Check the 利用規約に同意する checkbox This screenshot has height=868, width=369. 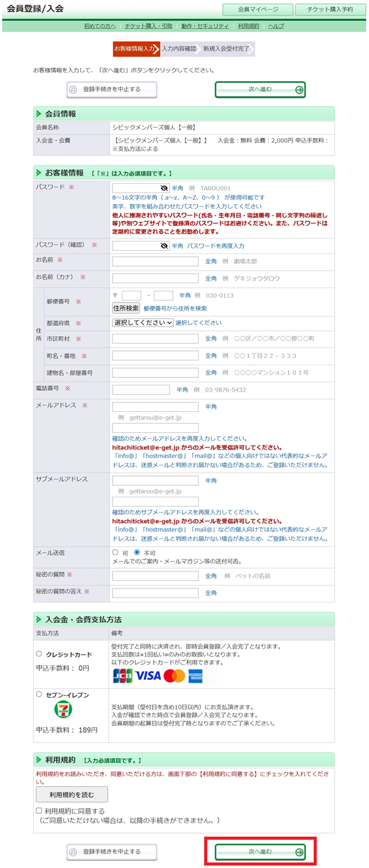pyautogui.click(x=39, y=811)
